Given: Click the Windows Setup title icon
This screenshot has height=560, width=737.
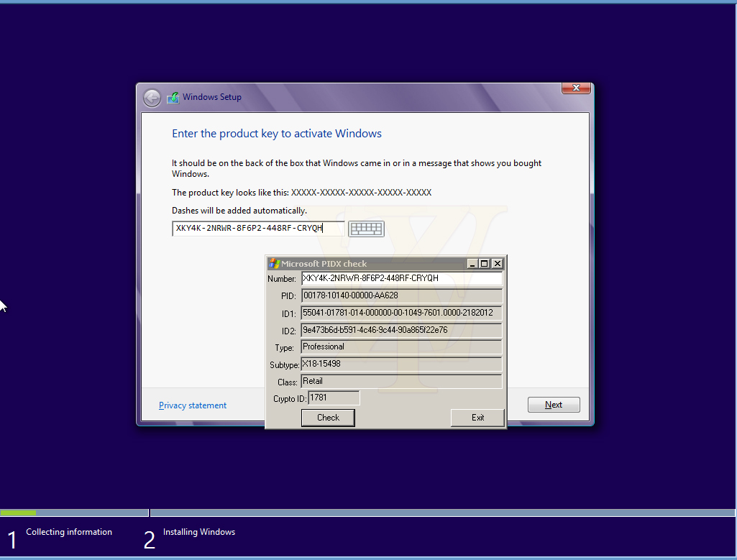Looking at the screenshot, I should tap(173, 97).
